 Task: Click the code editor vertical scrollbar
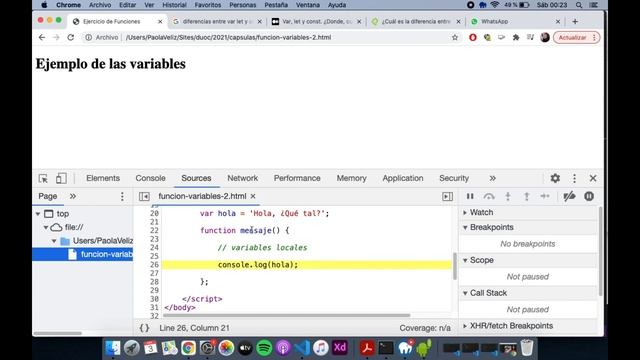[455, 266]
